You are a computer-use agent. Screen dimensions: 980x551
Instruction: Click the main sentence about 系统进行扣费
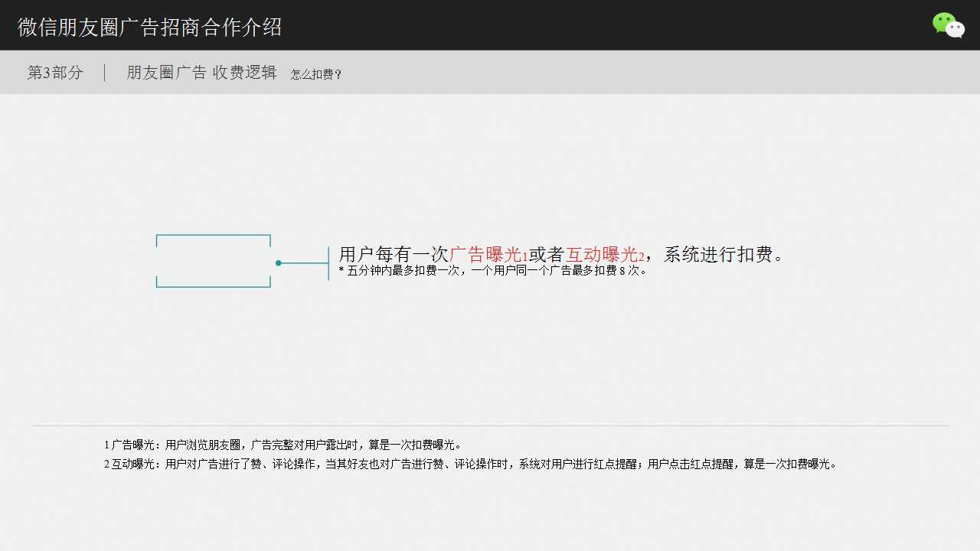(x=560, y=255)
